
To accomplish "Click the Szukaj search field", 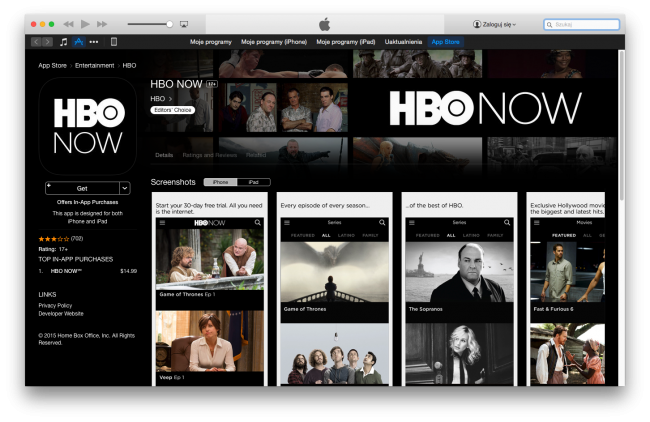I will pos(582,24).
